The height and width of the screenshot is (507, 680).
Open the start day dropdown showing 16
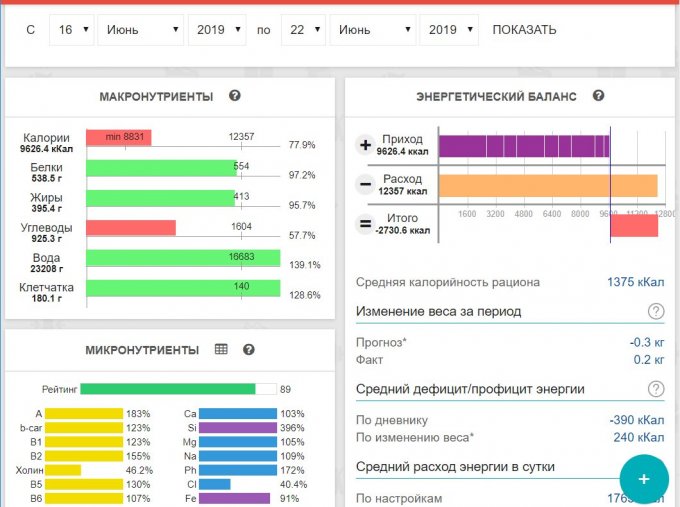(71, 30)
